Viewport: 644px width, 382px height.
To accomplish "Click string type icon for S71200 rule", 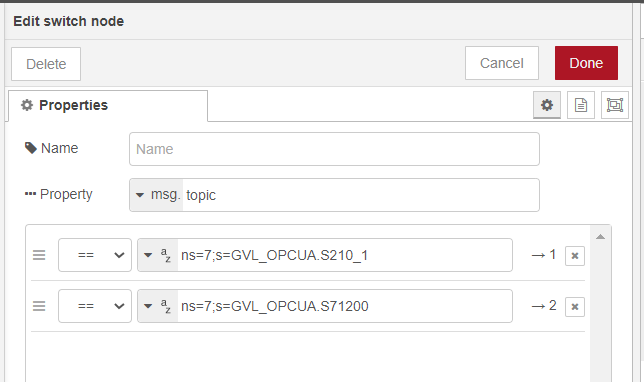I will pos(166,306).
